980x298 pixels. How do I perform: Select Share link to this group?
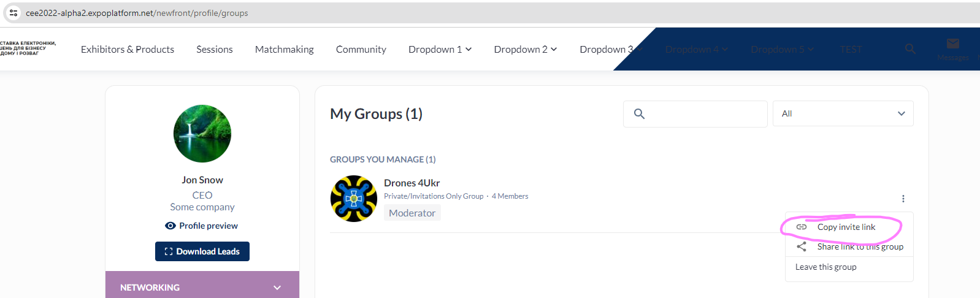859,246
